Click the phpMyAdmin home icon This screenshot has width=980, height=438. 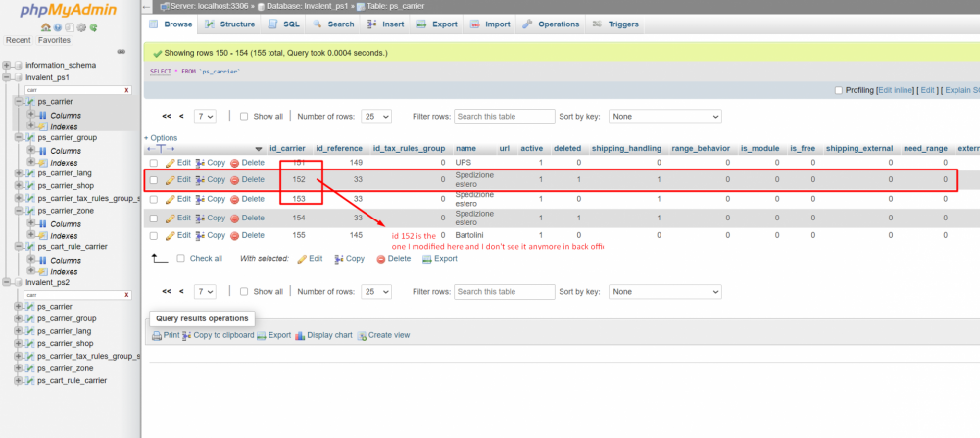pos(45,27)
